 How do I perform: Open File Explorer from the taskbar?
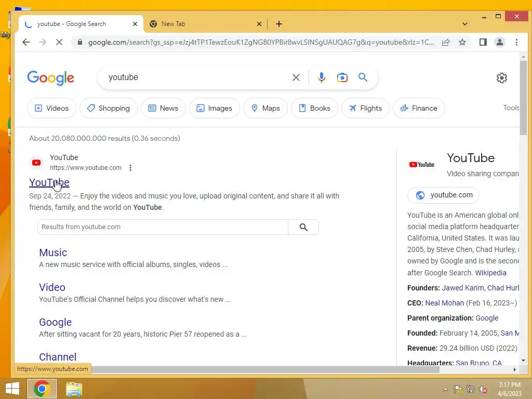tap(74, 389)
